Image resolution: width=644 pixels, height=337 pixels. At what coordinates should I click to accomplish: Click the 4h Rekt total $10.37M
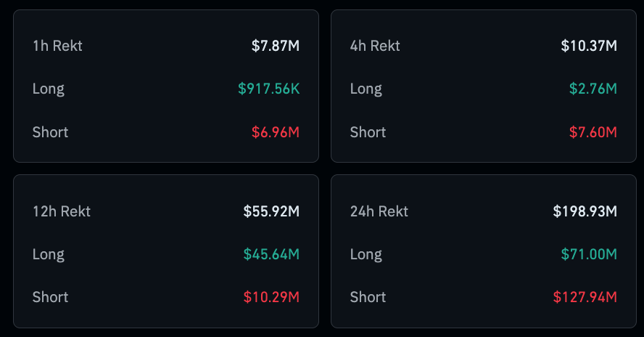click(589, 46)
